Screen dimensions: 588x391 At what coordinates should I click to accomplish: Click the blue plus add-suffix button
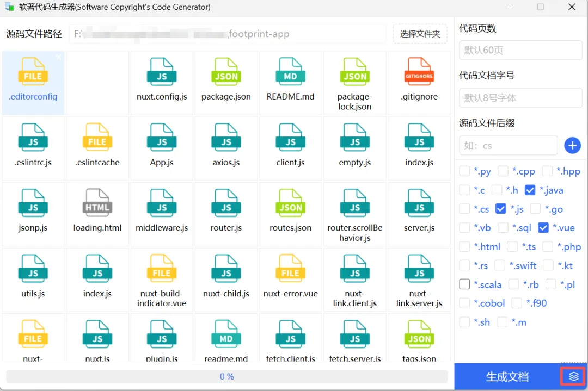click(x=572, y=145)
